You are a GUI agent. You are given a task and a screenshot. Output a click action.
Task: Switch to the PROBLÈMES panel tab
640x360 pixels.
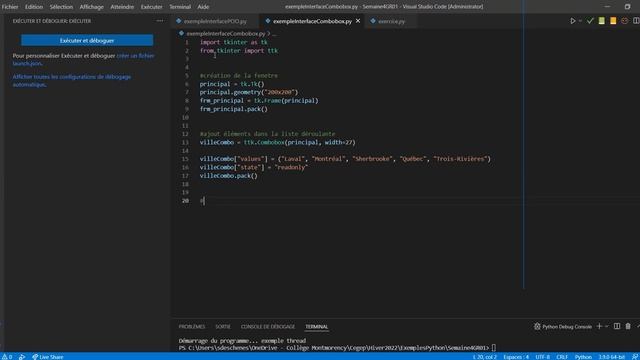coord(192,327)
